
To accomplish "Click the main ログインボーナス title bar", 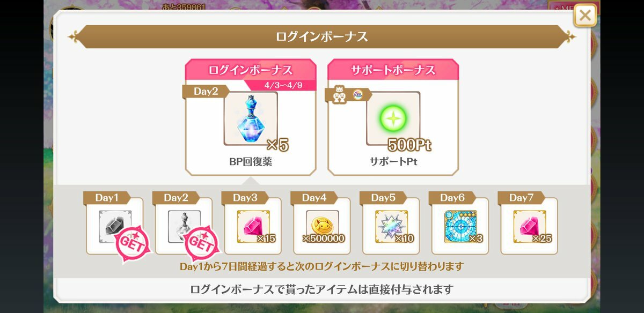I will click(322, 36).
